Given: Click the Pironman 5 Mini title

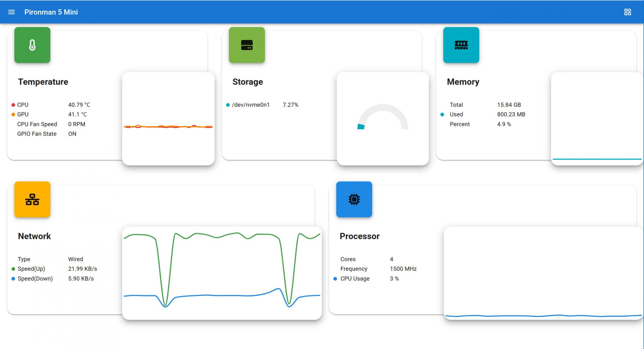Looking at the screenshot, I should pyautogui.click(x=51, y=12).
